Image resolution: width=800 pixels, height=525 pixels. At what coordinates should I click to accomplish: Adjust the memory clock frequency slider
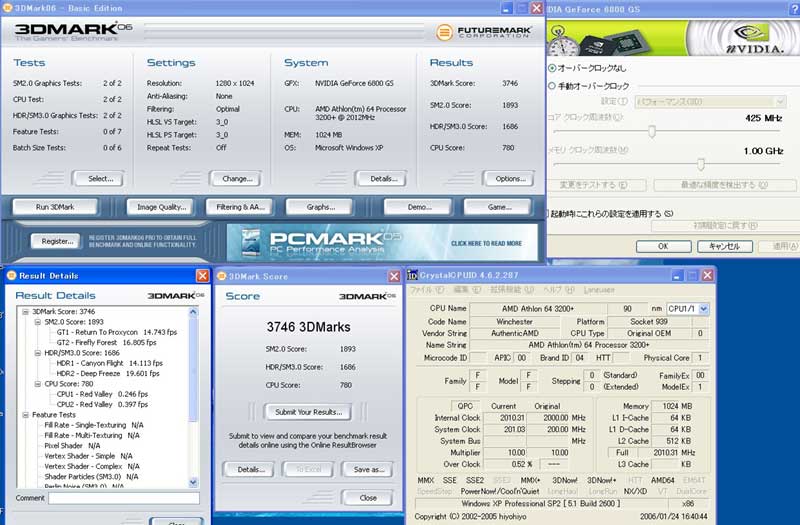701,164
